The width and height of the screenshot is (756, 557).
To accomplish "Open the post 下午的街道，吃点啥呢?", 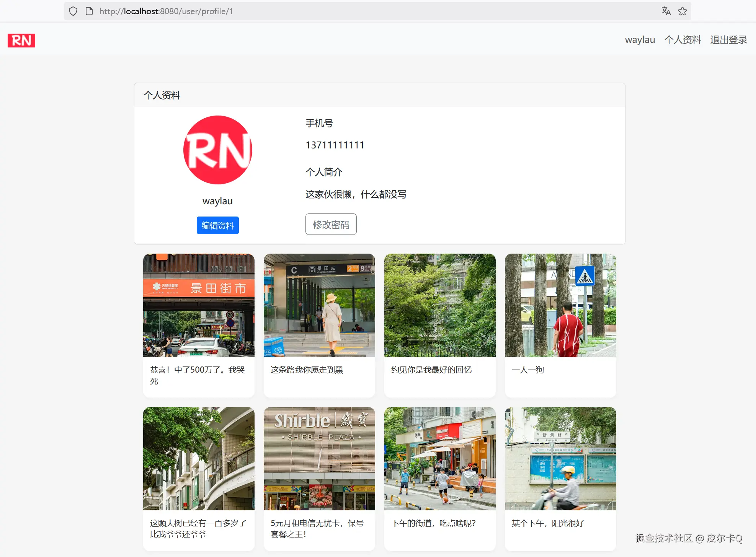I will click(439, 459).
